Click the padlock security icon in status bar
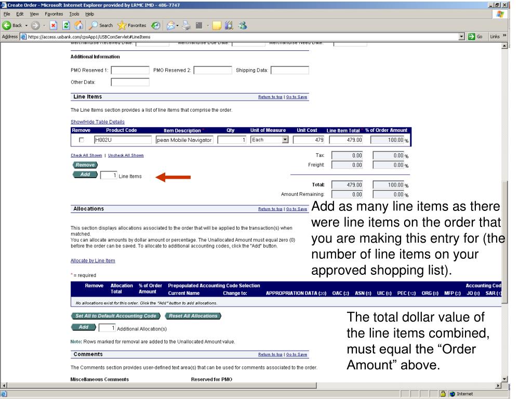 443,394
